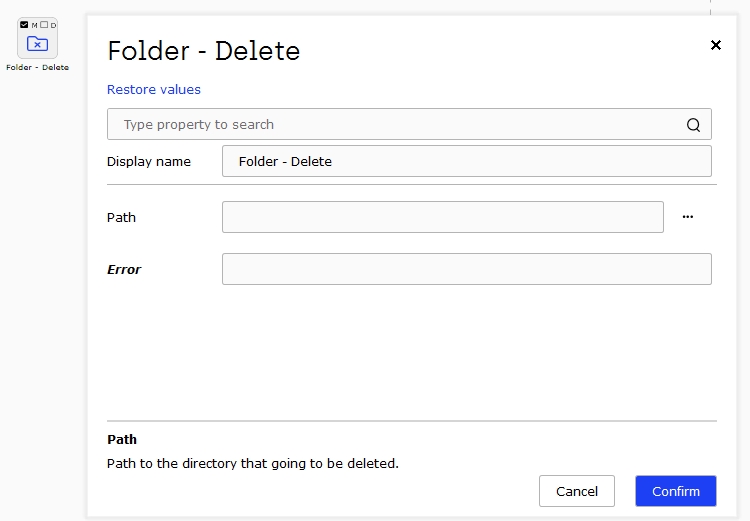Focus the property search box
The height and width of the screenshot is (521, 750).
pyautogui.click(x=409, y=124)
